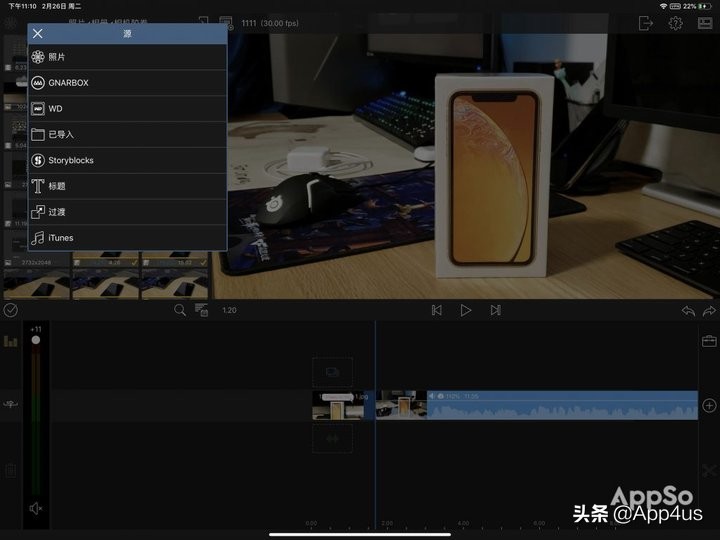Click the transition overlapping squares icon

click(x=38, y=212)
